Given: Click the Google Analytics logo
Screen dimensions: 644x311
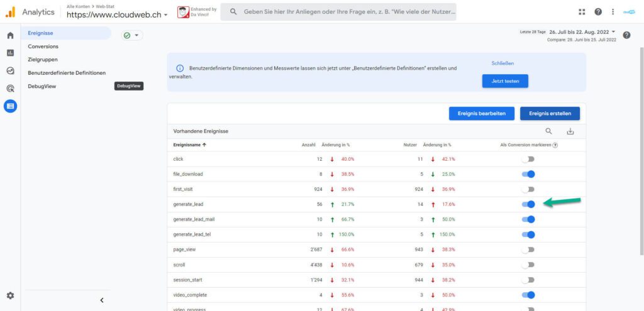Looking at the screenshot, I should click(10, 12).
